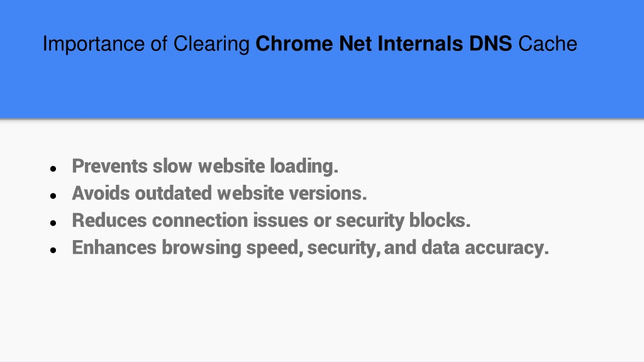Image resolution: width=644 pixels, height=362 pixels.
Task: Click the bullet dot before "Enhances browsing speed"
Action: tap(53, 250)
